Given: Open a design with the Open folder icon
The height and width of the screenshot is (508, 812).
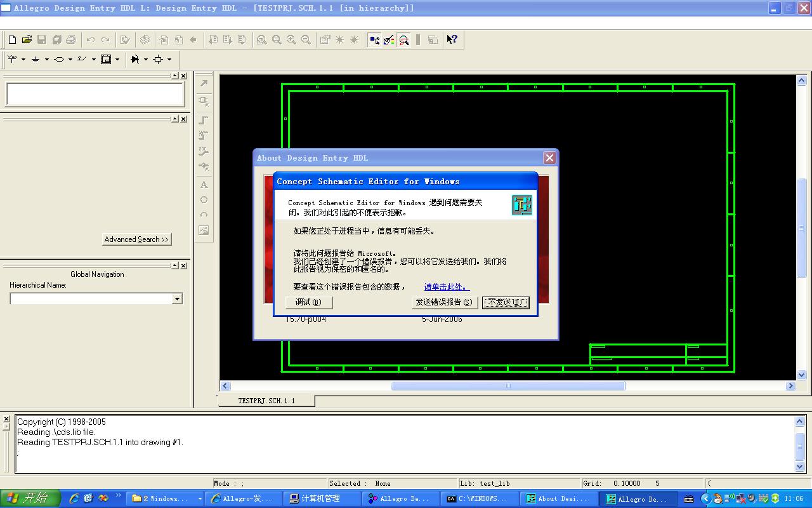Looking at the screenshot, I should point(27,39).
